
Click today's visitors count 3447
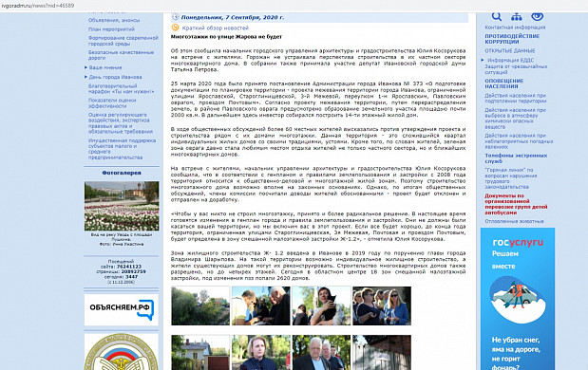(132, 277)
